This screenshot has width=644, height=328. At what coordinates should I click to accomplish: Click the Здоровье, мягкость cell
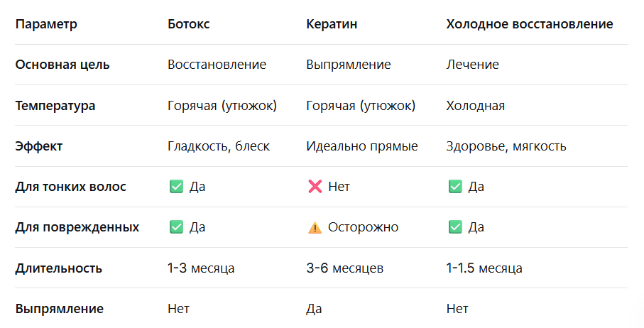(x=506, y=146)
